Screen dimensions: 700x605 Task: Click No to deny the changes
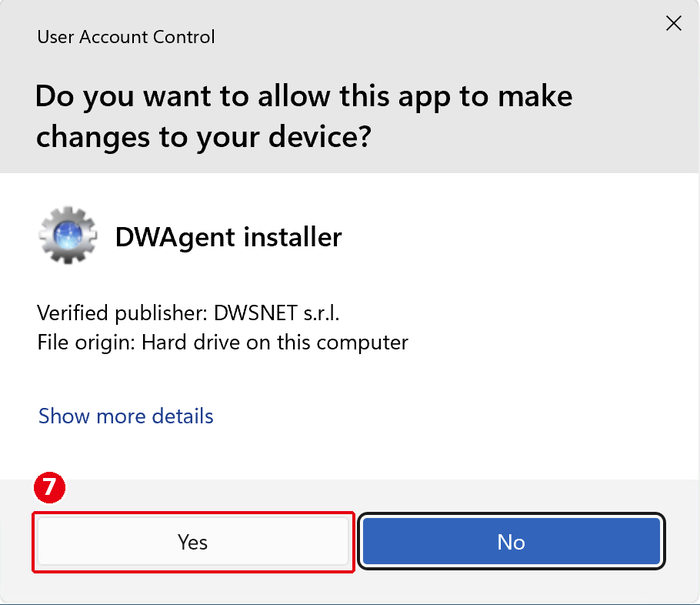(512, 541)
